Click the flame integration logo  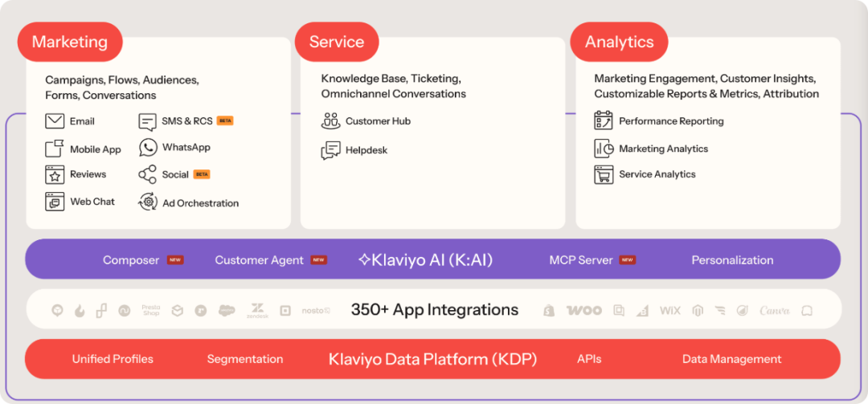tap(80, 311)
